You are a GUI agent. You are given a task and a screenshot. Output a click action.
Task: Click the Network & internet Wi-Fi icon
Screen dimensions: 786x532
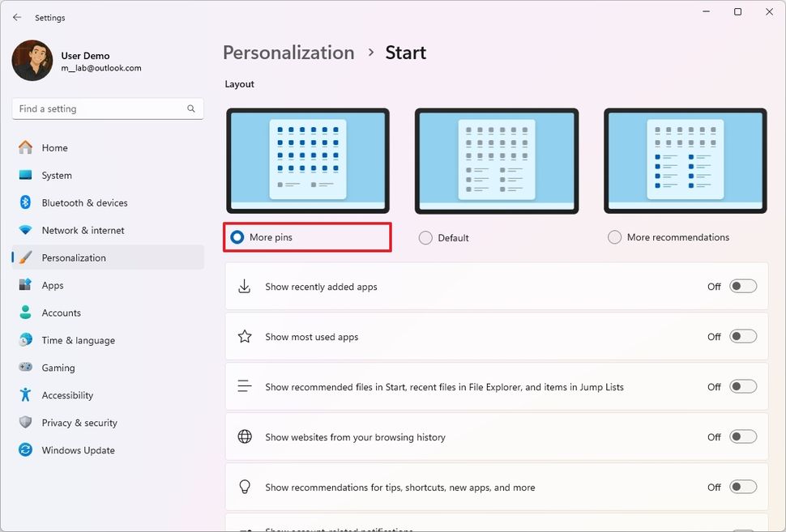pyautogui.click(x=26, y=231)
